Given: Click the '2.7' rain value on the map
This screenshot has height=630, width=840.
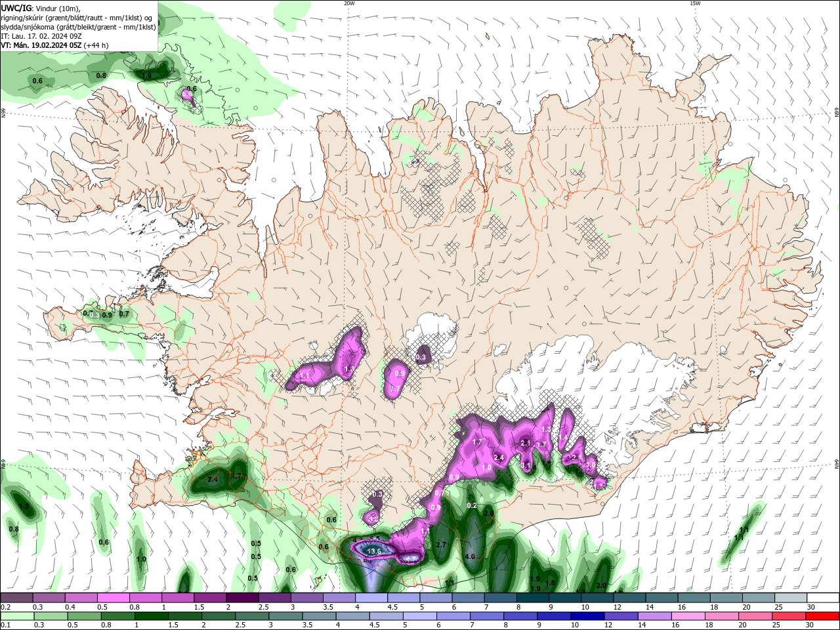Looking at the screenshot, I should click(x=441, y=545).
